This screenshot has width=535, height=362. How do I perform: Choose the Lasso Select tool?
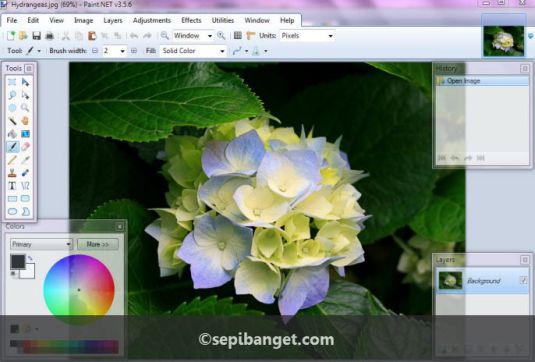click(x=12, y=95)
